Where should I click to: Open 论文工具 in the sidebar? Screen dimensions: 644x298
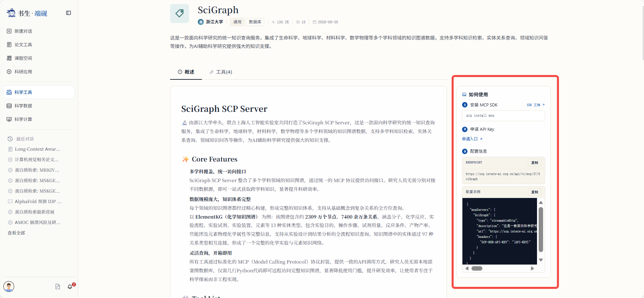39,45
